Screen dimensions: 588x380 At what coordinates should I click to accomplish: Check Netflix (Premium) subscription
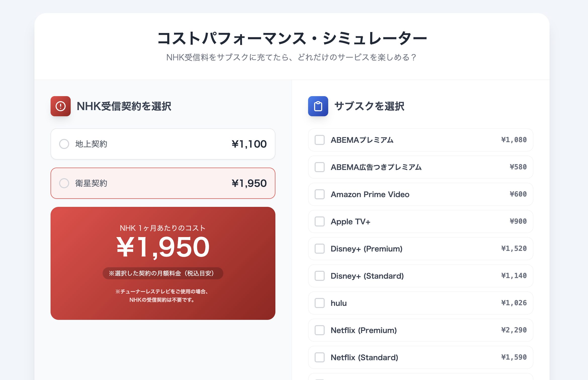point(319,330)
